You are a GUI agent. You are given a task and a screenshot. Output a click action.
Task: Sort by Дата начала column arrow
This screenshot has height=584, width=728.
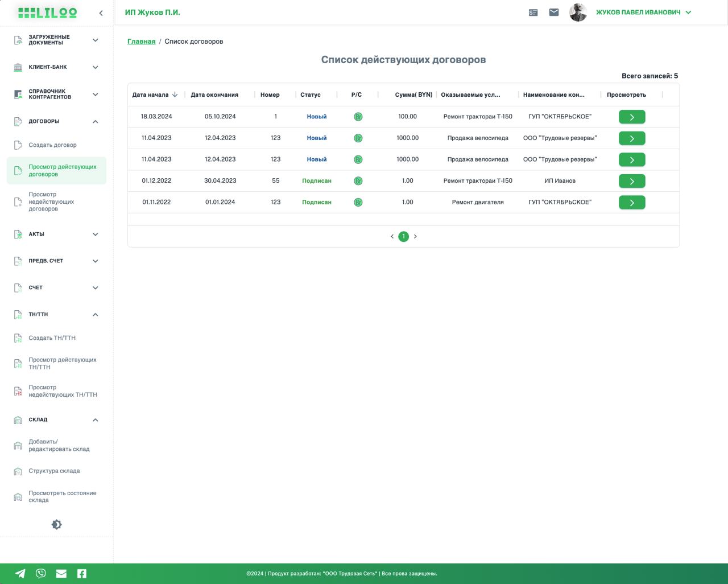[x=175, y=94]
